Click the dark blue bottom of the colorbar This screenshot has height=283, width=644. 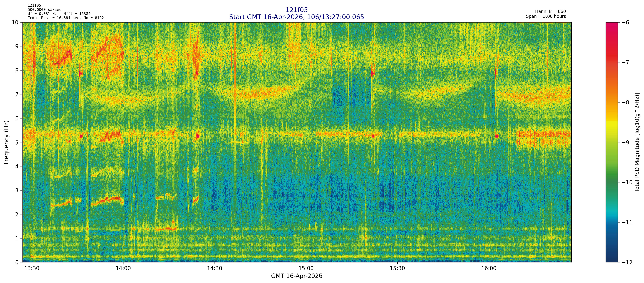tap(612, 259)
